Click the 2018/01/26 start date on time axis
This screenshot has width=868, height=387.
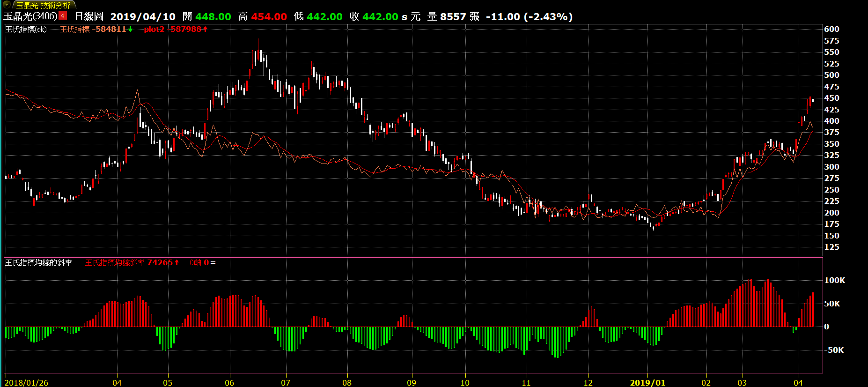[x=26, y=383]
